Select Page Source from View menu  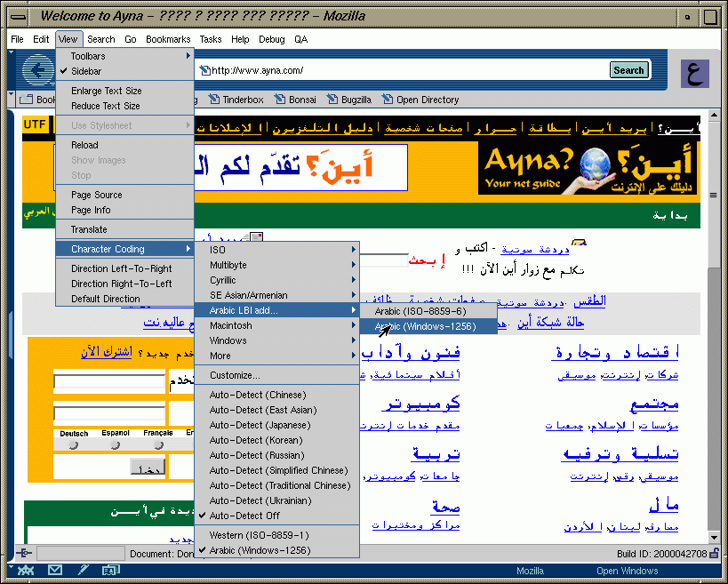tap(124, 195)
